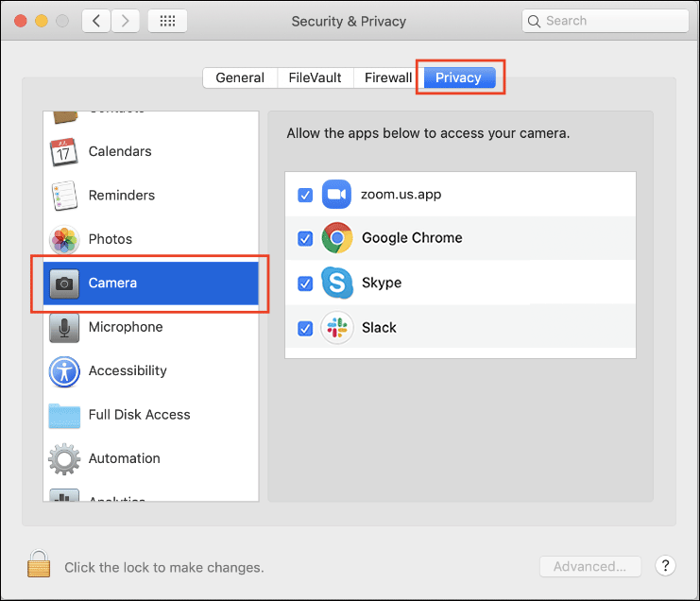This screenshot has width=700, height=601.
Task: Select Photos label in the privacy list
Action: coord(111,239)
